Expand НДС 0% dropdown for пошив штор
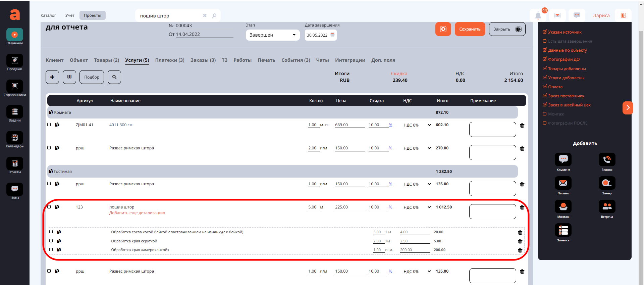 (x=429, y=207)
